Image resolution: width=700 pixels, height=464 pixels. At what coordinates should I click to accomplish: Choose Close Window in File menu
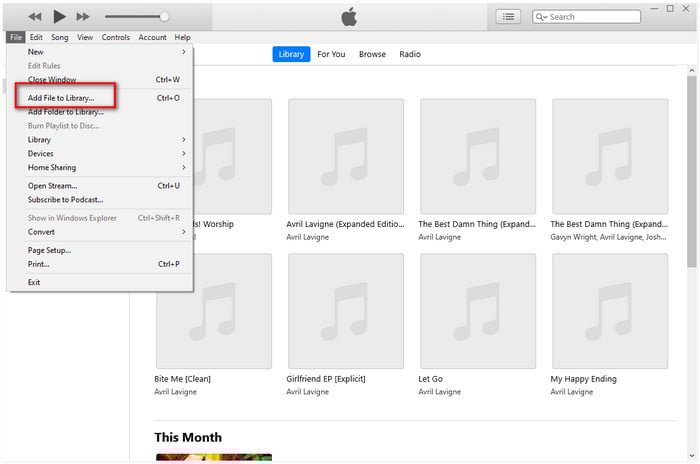point(100,79)
